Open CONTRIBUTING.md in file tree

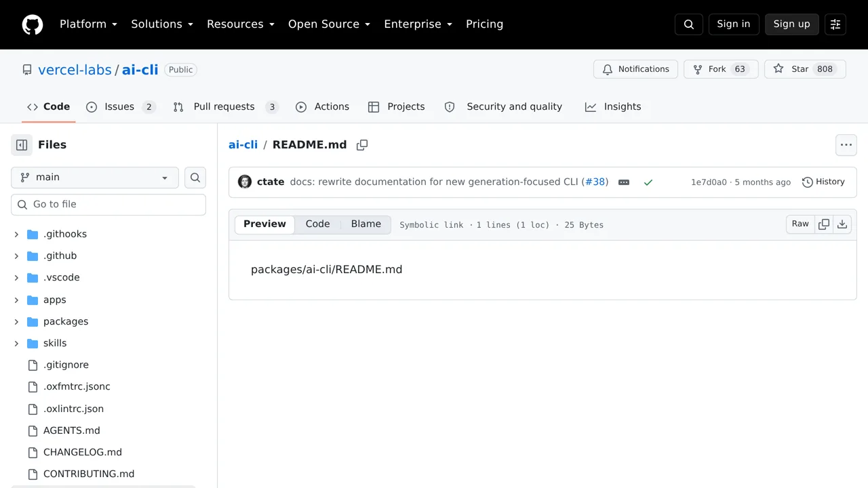tap(89, 474)
